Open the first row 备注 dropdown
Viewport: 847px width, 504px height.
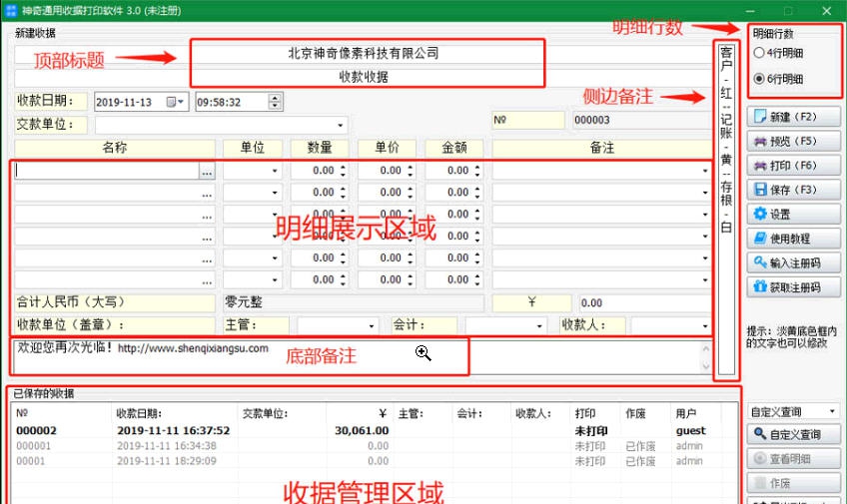point(705,171)
